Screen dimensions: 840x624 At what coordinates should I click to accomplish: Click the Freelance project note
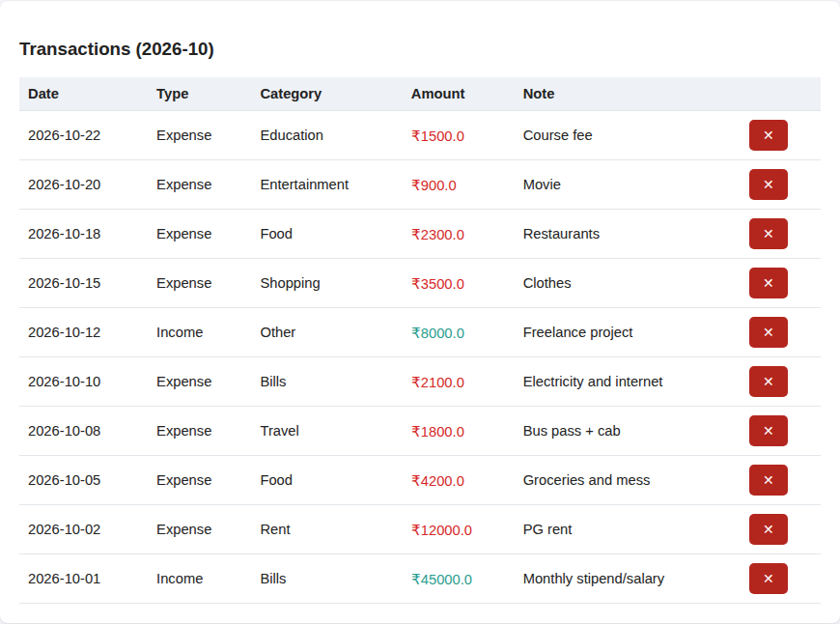(x=578, y=333)
